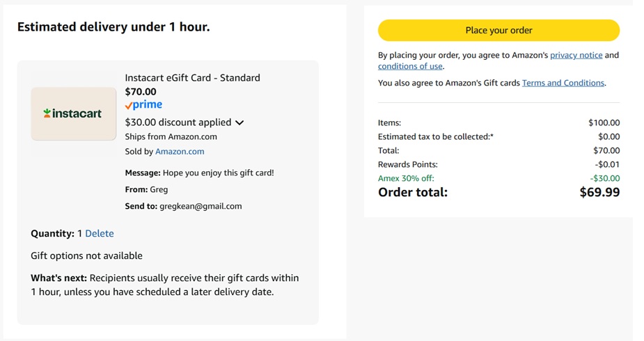Open the conditions of use link
This screenshot has width=644, height=341.
410,66
